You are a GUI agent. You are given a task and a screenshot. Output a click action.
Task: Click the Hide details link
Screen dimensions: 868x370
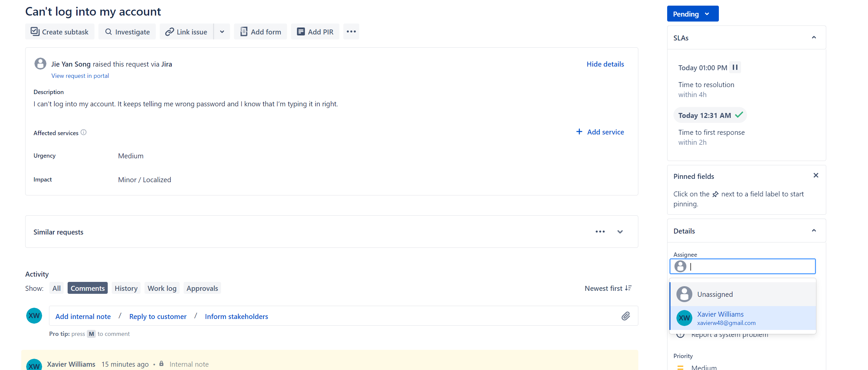(605, 64)
